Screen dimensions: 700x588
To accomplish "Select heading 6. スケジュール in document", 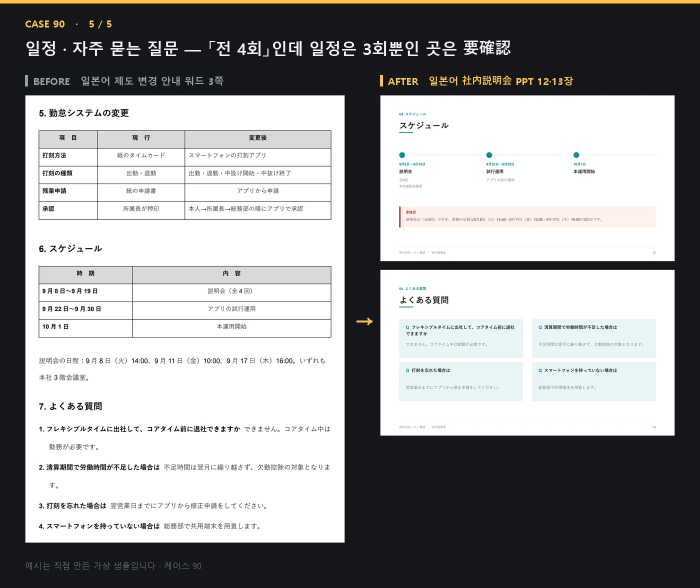I will (70, 248).
